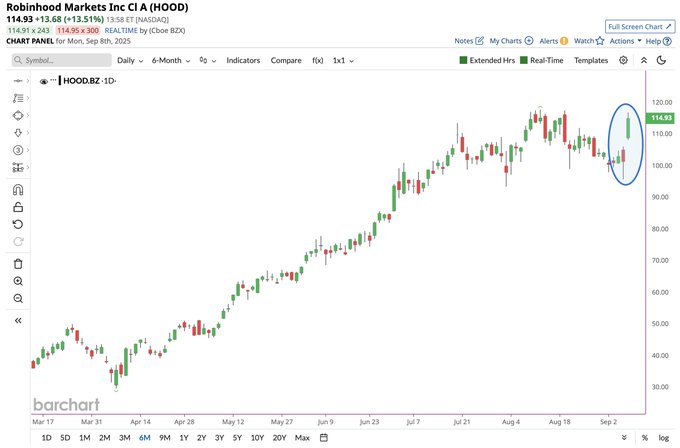Screen dimensions: 680x448
Task: Open the HOOD.BZ series options dots
Action: coord(53,80)
